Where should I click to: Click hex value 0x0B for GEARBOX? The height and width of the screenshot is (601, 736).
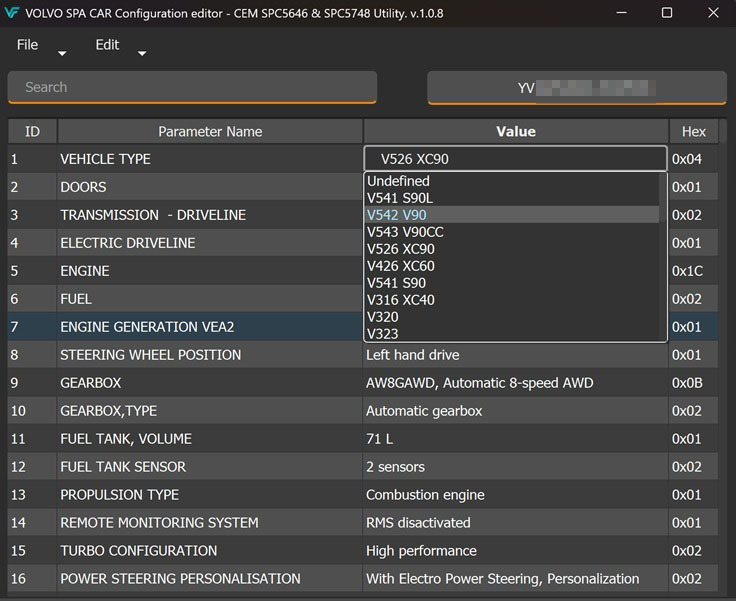point(693,383)
